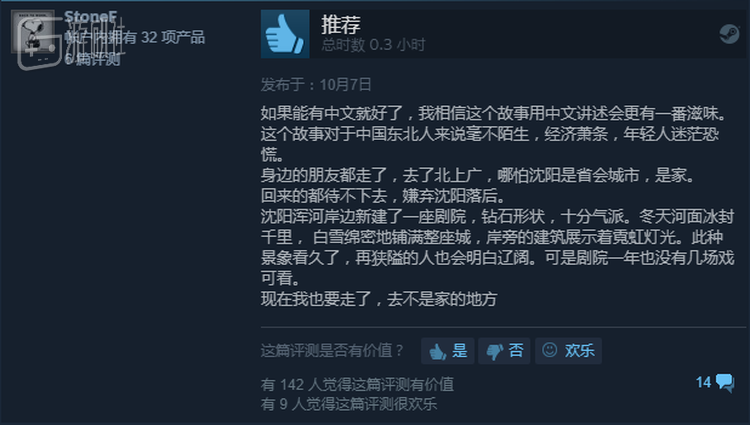Image resolution: width=750 pixels, height=425 pixels.
Task: Click thumbs-up icon inside 是 button
Action: pos(437,351)
